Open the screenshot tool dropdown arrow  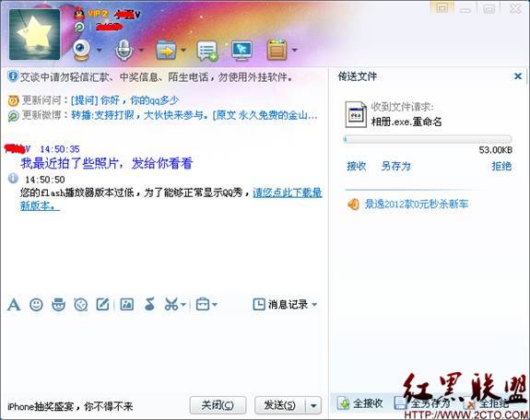183,305
